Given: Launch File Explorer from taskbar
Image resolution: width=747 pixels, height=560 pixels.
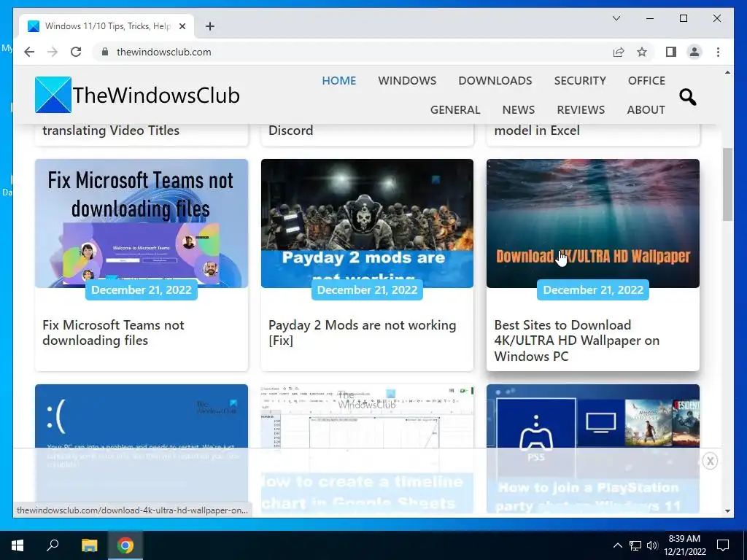Looking at the screenshot, I should 89,545.
